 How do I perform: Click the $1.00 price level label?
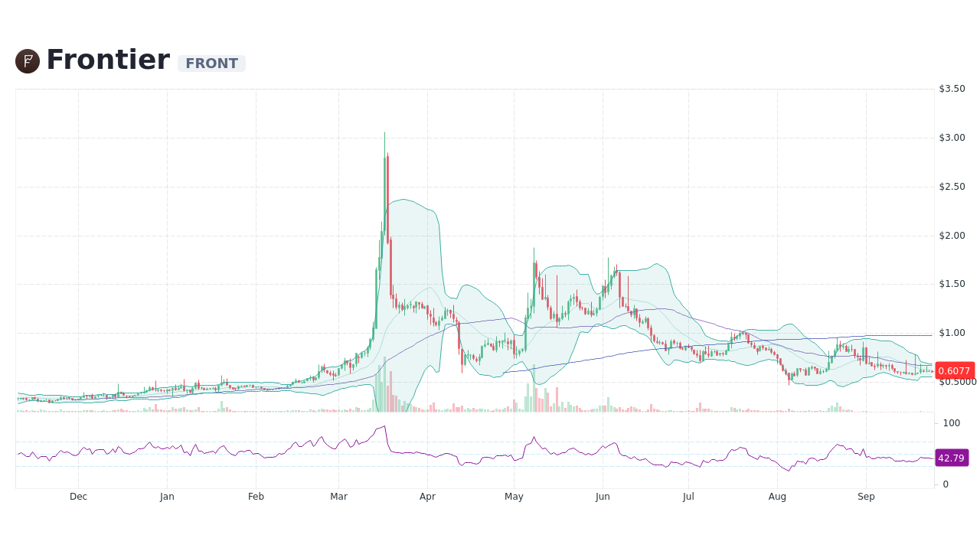[x=952, y=332]
